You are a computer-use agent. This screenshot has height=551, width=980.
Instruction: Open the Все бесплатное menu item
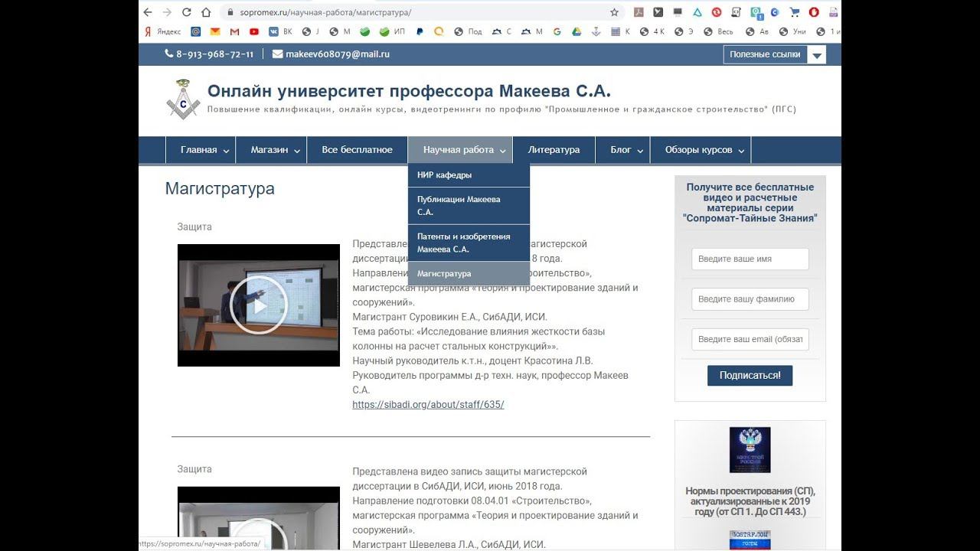[357, 150]
